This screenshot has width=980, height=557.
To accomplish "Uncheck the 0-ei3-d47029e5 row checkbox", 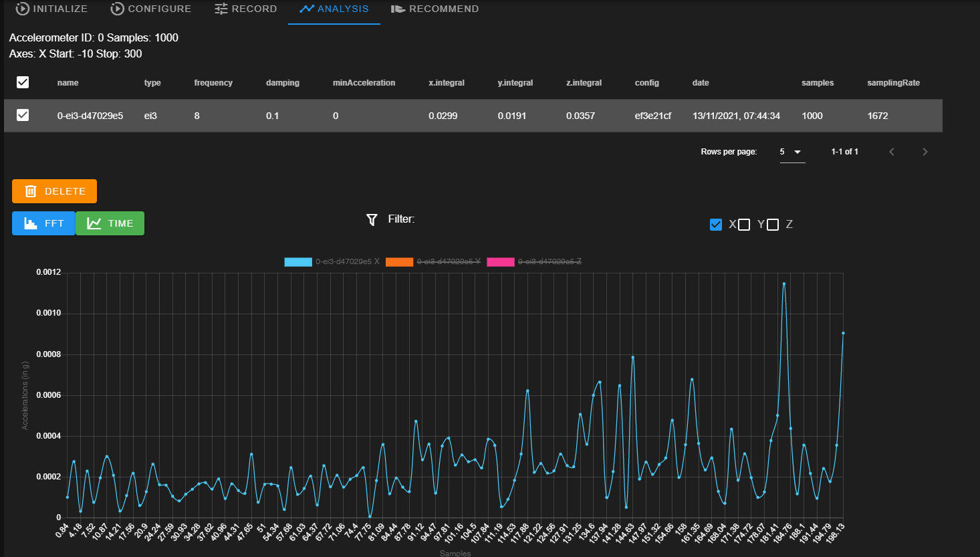I will 23,115.
